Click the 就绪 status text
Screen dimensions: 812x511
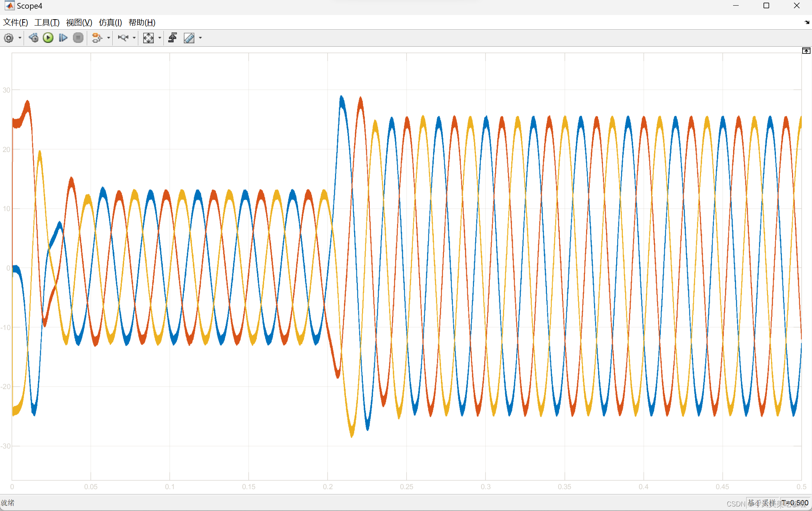8,503
